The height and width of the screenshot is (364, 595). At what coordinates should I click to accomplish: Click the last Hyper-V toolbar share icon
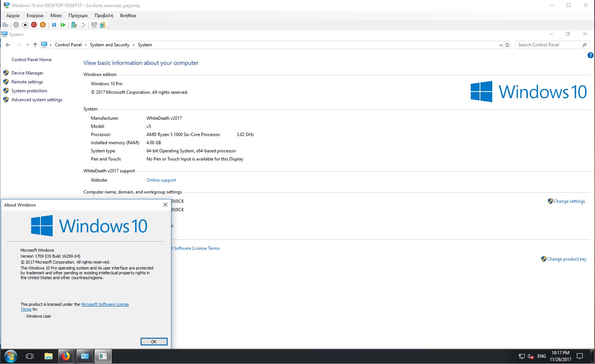coord(103,25)
